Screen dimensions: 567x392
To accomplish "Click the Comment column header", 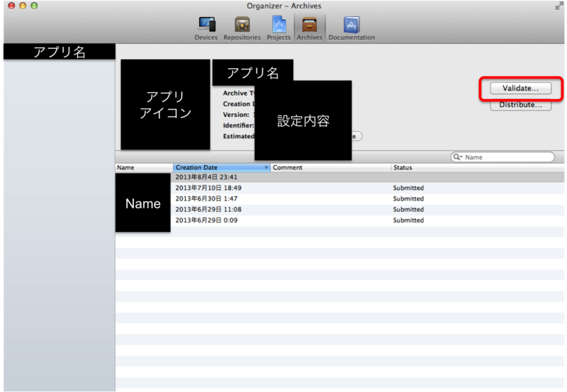I will (330, 167).
